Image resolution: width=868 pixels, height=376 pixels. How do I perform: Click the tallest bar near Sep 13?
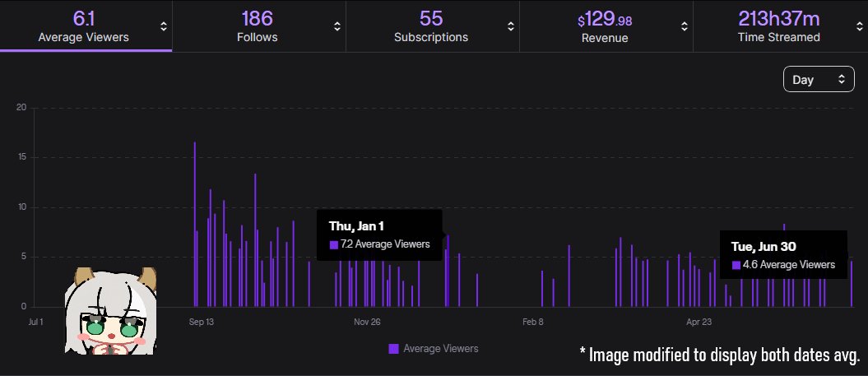tap(195, 225)
